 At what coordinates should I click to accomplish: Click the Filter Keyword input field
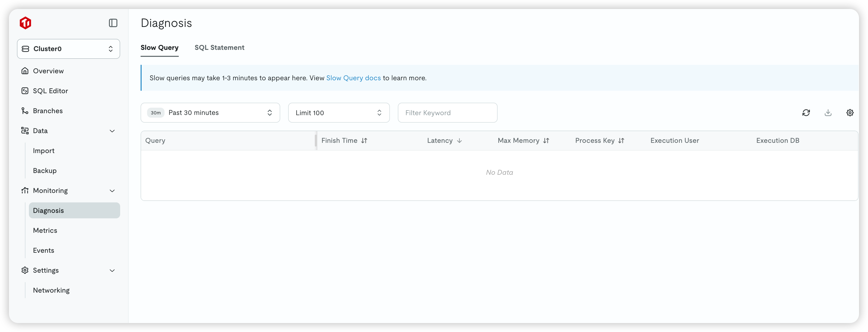tap(447, 113)
